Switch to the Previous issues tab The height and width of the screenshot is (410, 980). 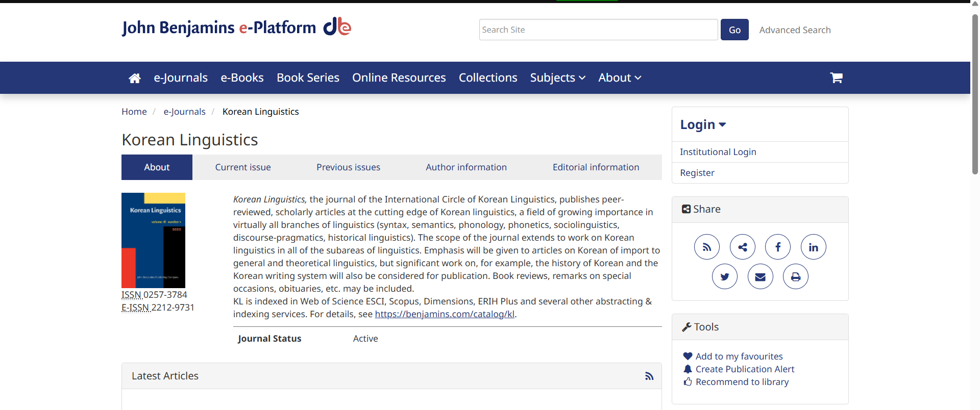coord(348,167)
